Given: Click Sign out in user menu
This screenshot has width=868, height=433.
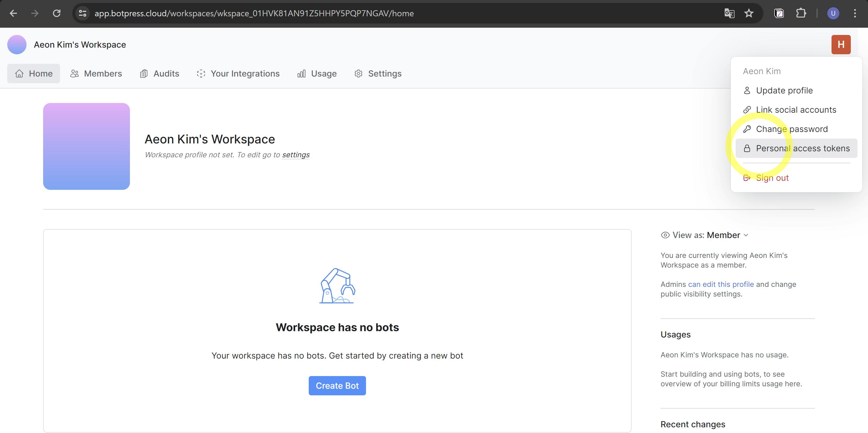Looking at the screenshot, I should [772, 178].
